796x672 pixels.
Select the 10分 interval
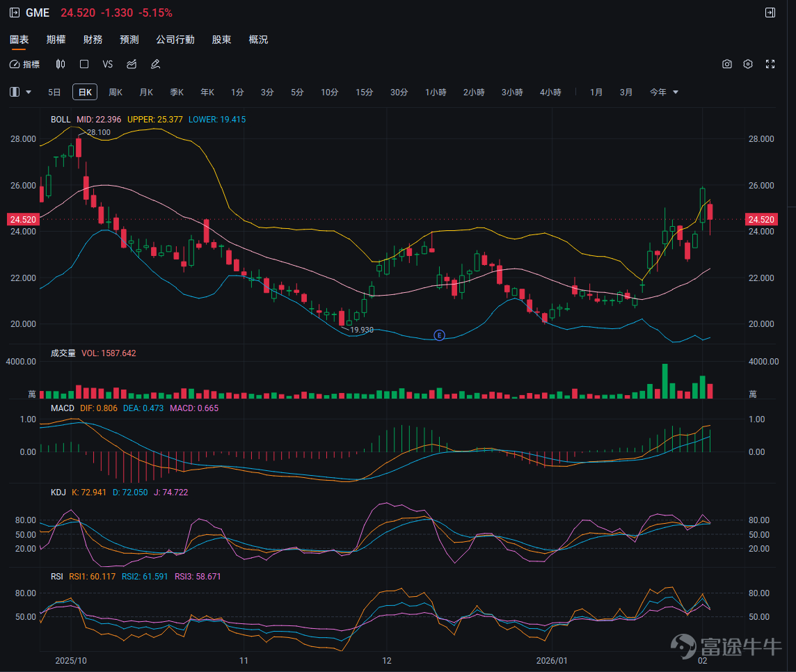coord(330,93)
